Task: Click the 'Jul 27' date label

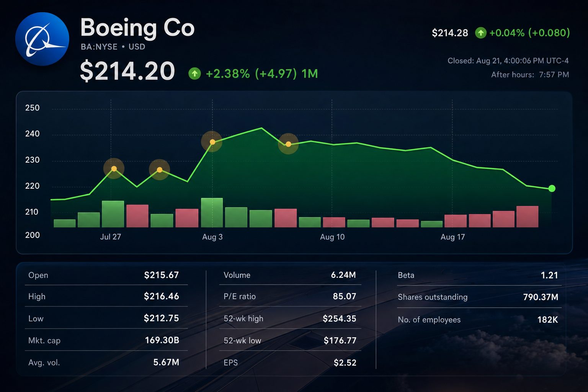Action: (x=111, y=237)
